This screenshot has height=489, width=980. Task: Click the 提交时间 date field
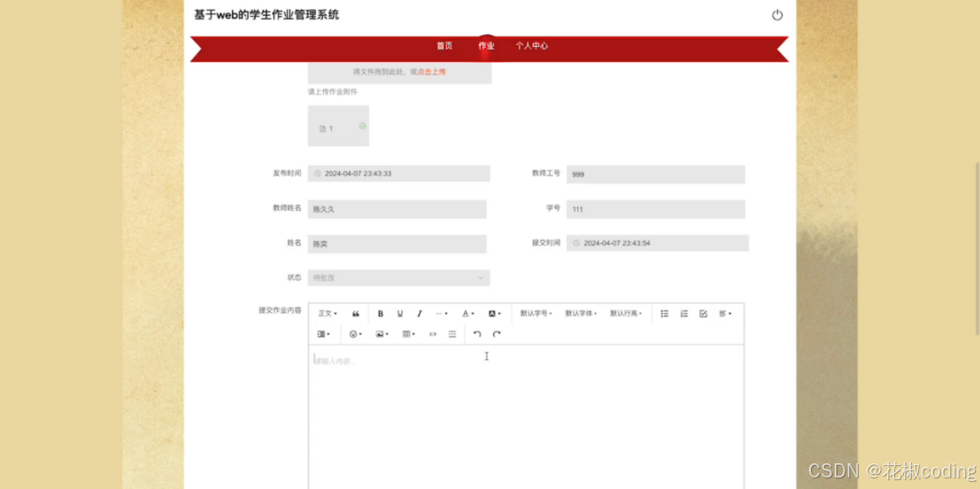point(658,244)
